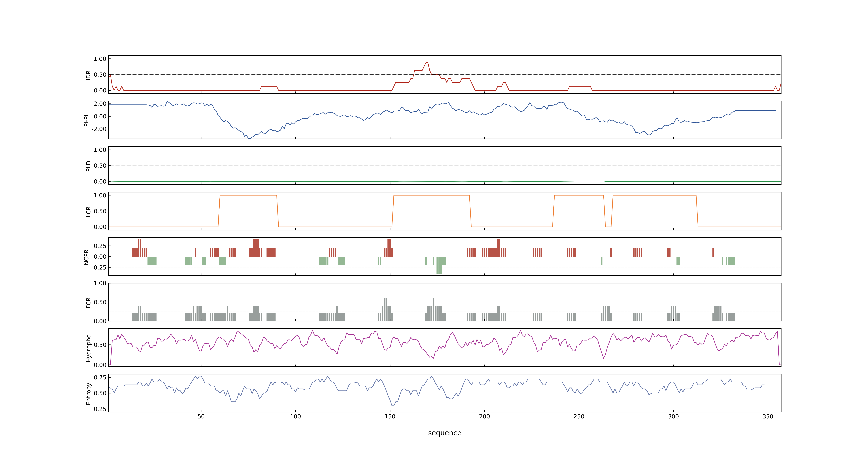Click the 1.00 tick of the LCR panel
The height and width of the screenshot is (463, 868).
point(100,195)
